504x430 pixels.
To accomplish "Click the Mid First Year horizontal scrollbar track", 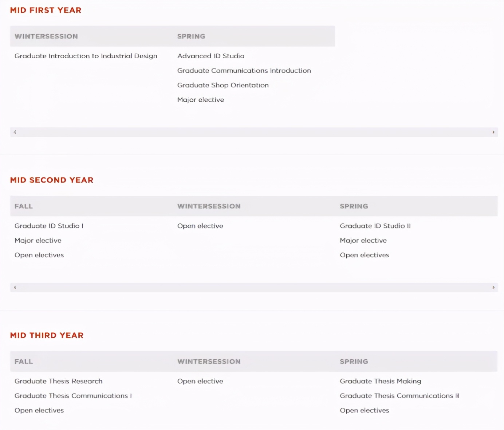I will pyautogui.click(x=254, y=132).
